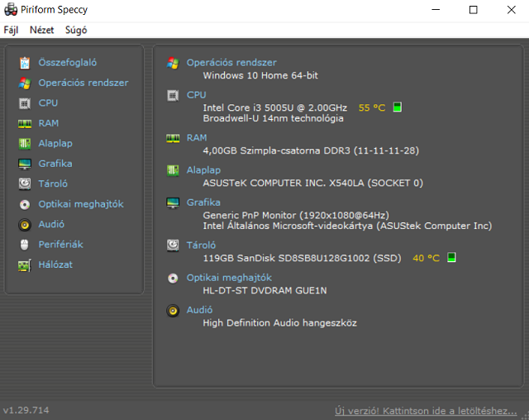The height and width of the screenshot is (420, 529).
Task: Select Optikai meghajtók in the sidebar
Action: tap(81, 204)
